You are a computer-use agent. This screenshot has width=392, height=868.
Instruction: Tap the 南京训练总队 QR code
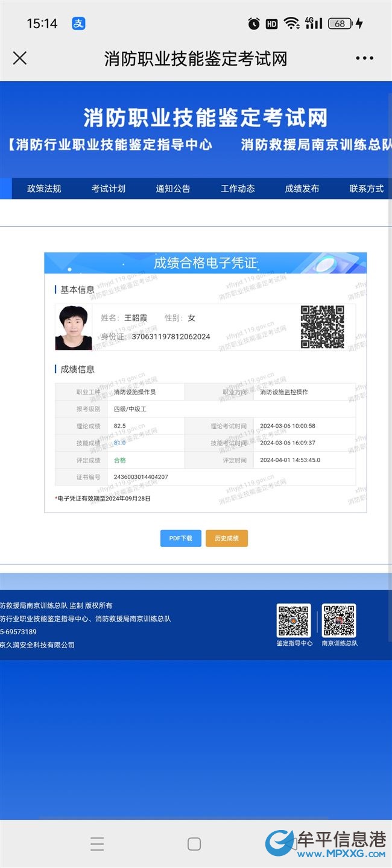pos(339,620)
